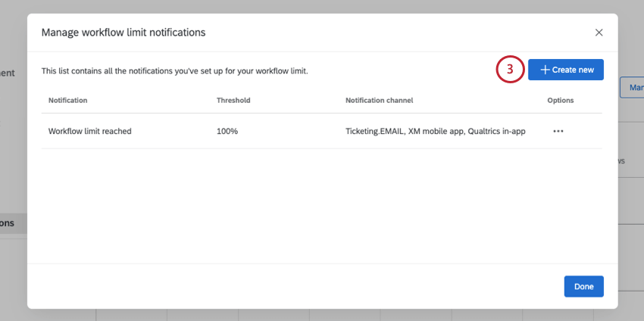The image size is (644, 321).
Task: Select the Notification column header
Action: coord(67,100)
